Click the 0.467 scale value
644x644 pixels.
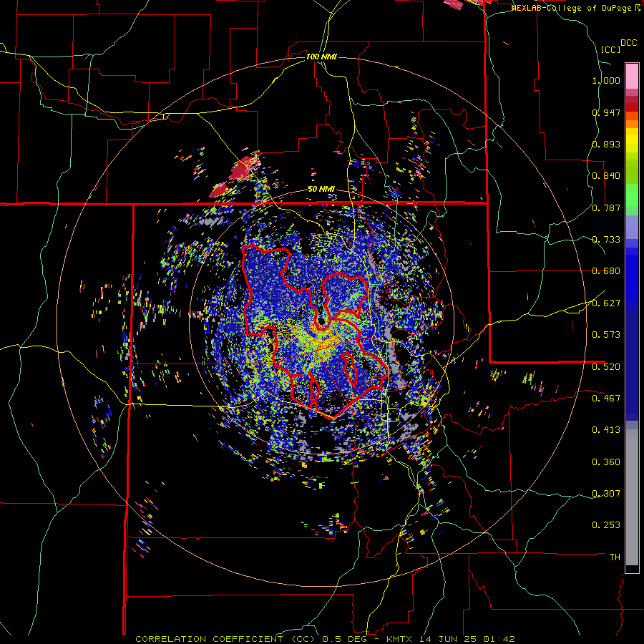(x=606, y=399)
